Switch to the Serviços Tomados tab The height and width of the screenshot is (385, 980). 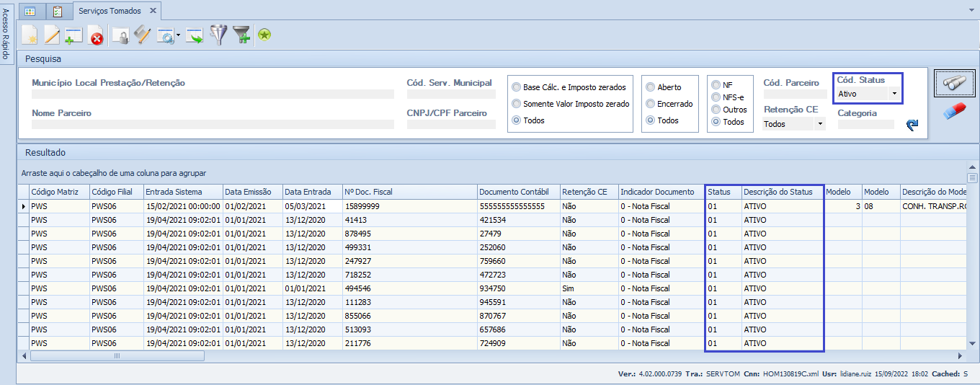[x=110, y=11]
